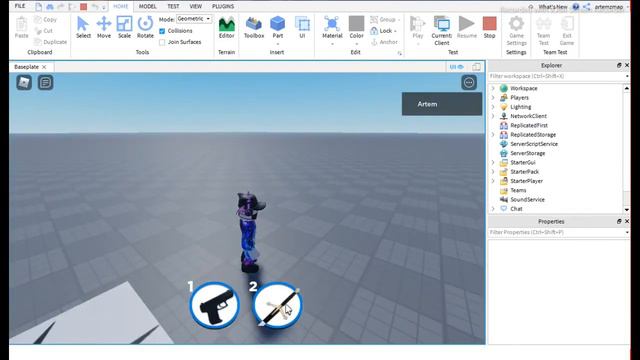640x360 pixels.
Task: Select Teams in Explorer
Action: 518,190
